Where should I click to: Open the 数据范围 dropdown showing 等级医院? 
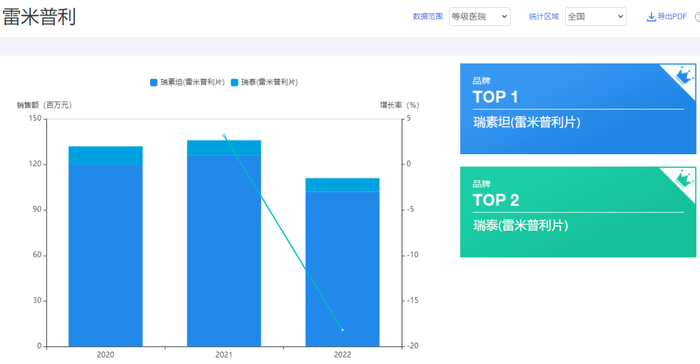tap(479, 17)
